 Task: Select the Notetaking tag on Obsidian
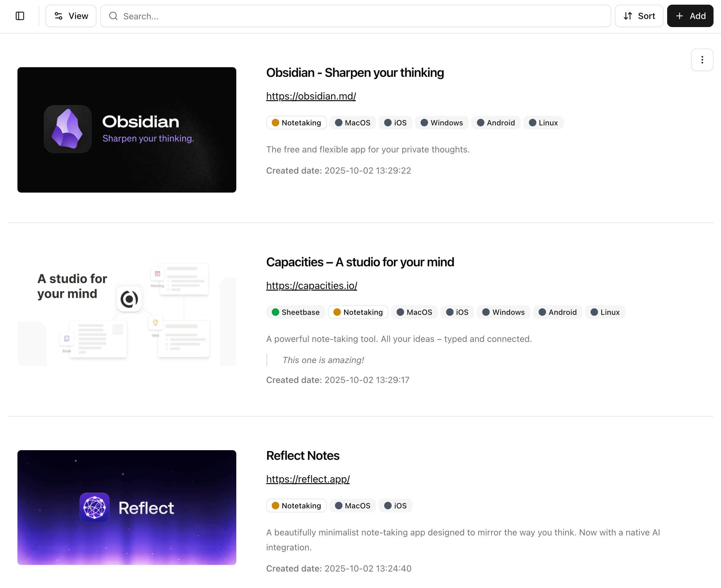296,123
